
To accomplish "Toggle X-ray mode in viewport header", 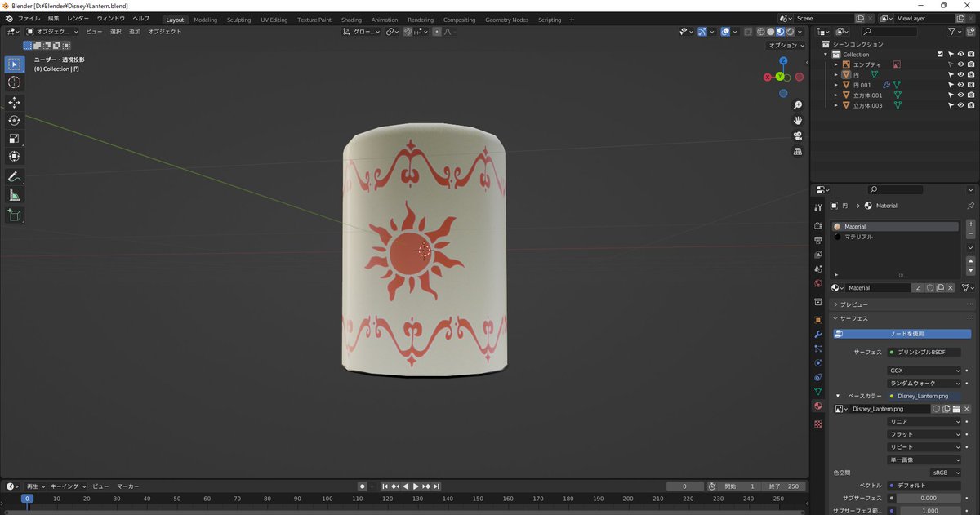I will click(747, 32).
